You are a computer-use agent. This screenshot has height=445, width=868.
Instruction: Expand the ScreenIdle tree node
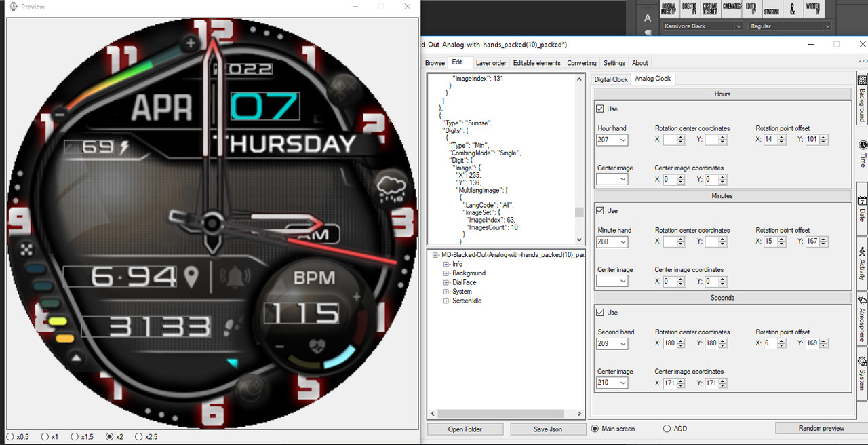point(446,301)
